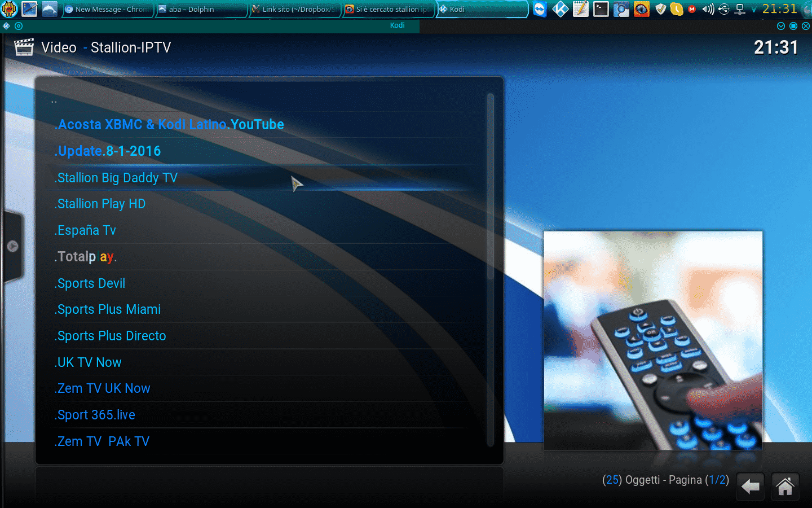
Task: Go to Kodi home screen button
Action: [x=785, y=487]
